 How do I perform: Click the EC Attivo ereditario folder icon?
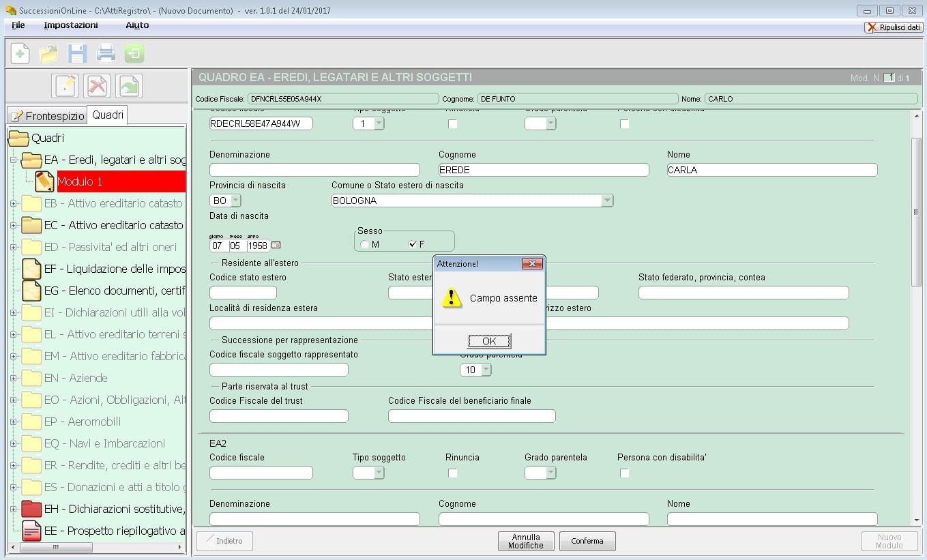31,225
